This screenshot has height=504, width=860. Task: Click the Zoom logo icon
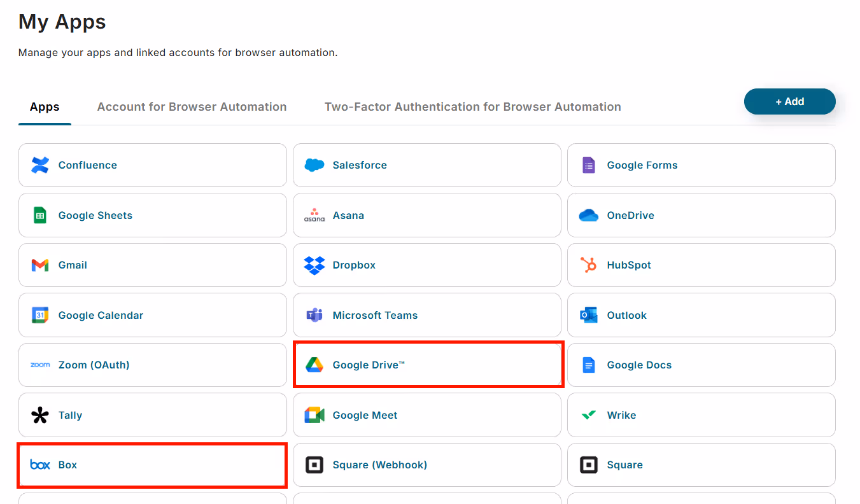tap(40, 365)
